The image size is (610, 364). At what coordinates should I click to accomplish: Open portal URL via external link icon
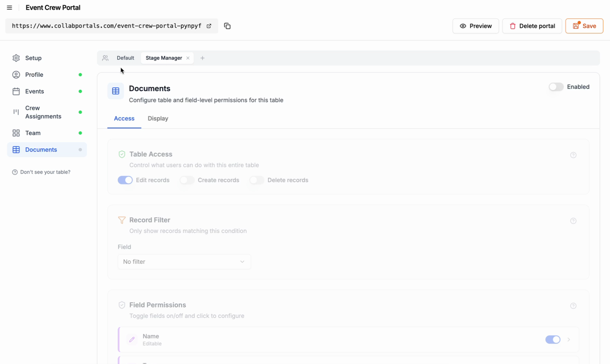click(209, 26)
